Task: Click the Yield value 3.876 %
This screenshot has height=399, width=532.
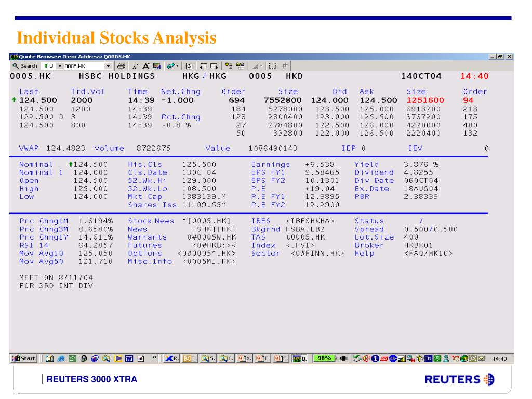Action: [421, 165]
